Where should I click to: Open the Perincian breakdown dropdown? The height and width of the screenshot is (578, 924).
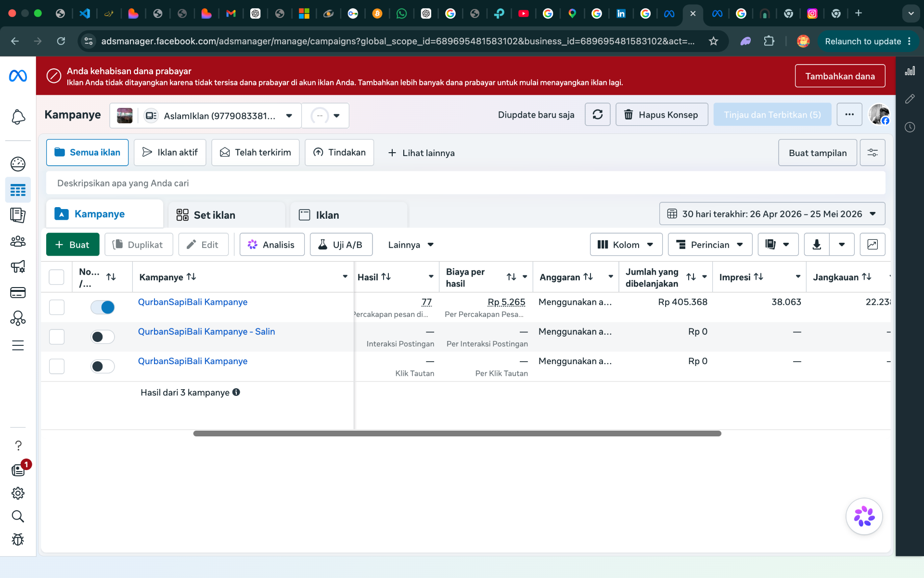pyautogui.click(x=710, y=245)
